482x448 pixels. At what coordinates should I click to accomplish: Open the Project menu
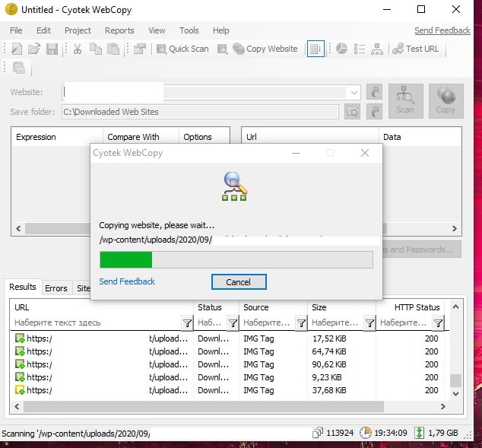(78, 30)
